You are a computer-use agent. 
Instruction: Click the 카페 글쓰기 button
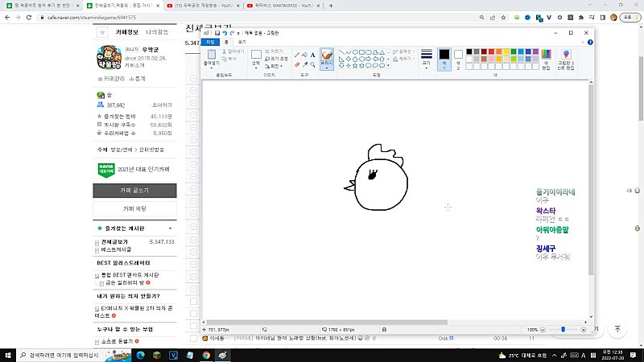(x=134, y=191)
